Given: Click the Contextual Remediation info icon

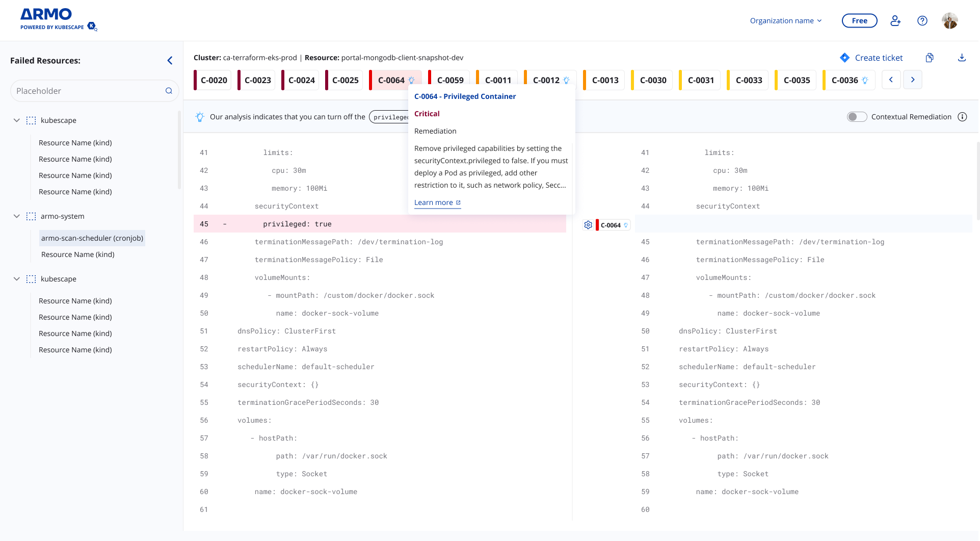Looking at the screenshot, I should click(x=962, y=117).
